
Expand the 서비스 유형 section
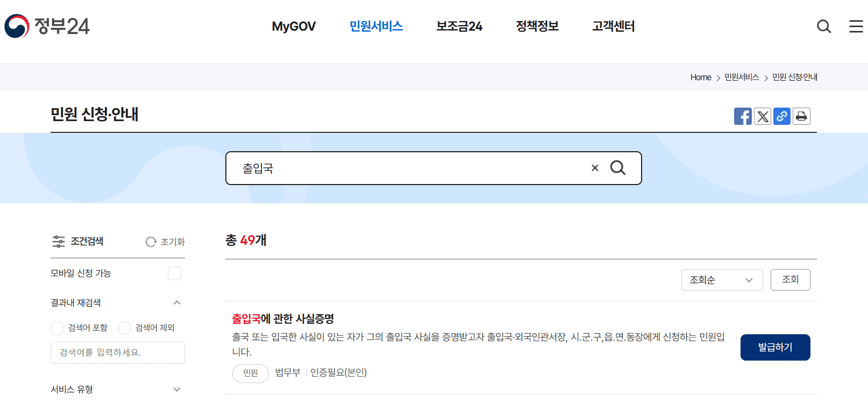(x=177, y=389)
